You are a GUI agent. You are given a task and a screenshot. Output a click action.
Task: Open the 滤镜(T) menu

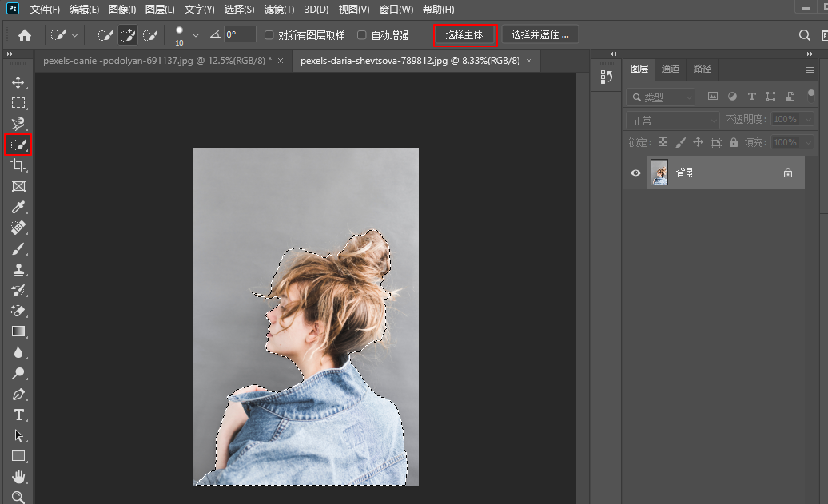coord(279,10)
